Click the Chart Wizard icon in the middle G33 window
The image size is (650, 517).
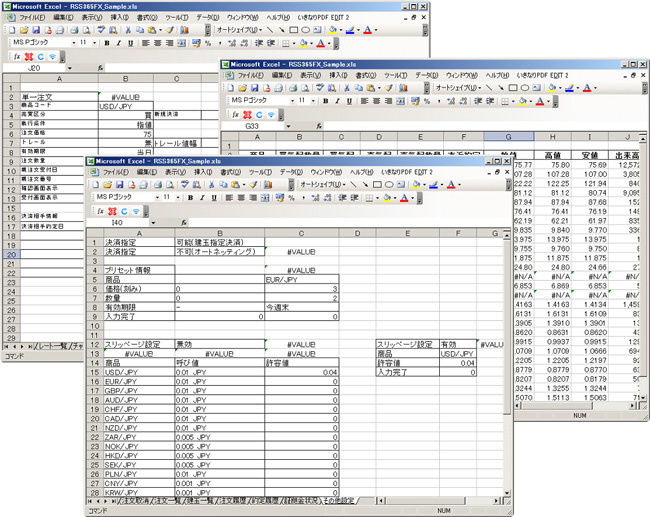(x=403, y=88)
